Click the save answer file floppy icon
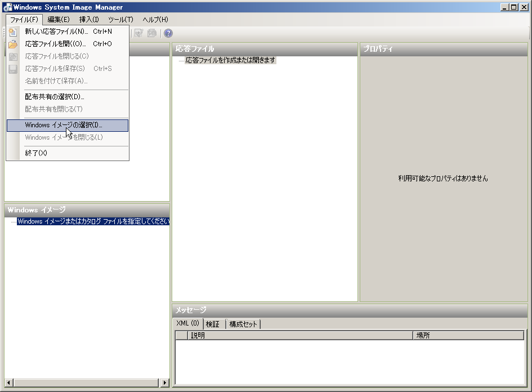The width and height of the screenshot is (532, 392). (x=13, y=69)
